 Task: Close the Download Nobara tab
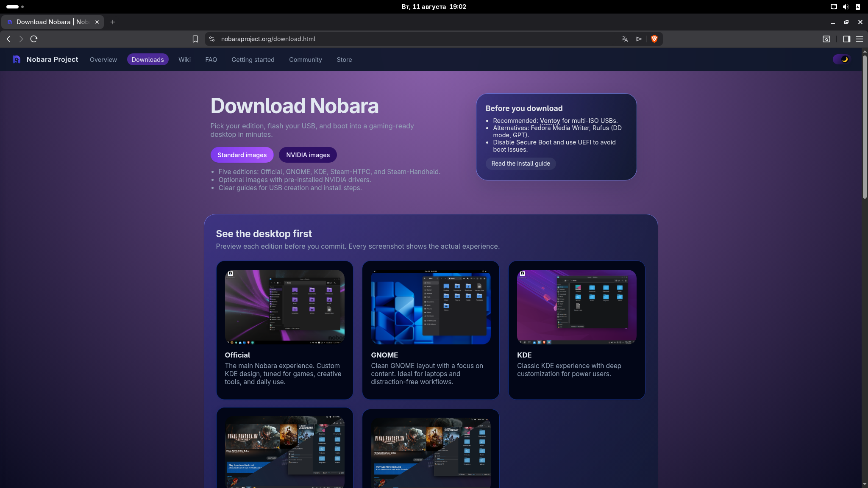click(x=97, y=22)
